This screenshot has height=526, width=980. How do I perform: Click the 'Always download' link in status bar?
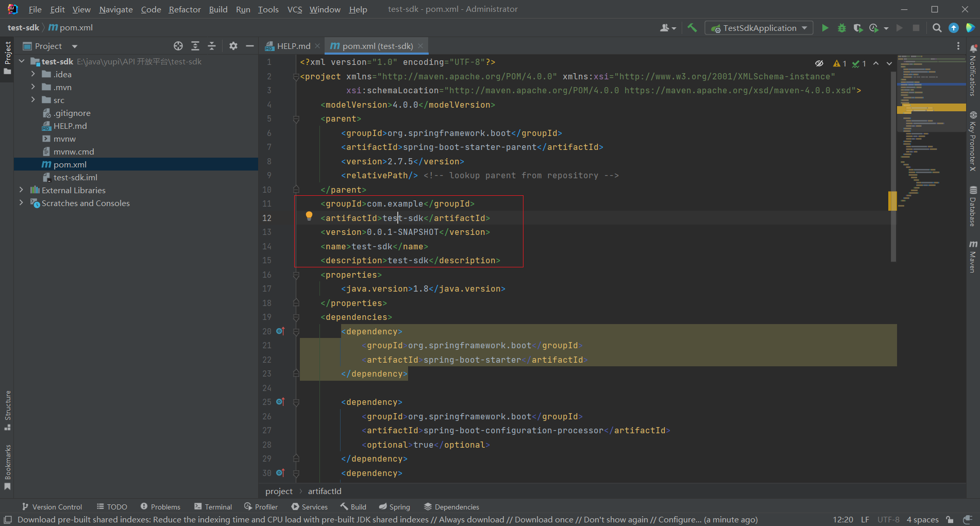471,519
